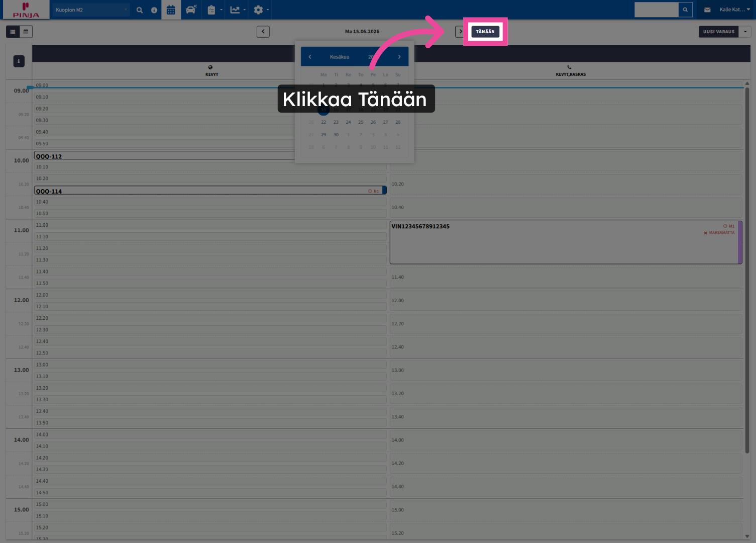Click the Tänään button
Image resolution: width=756 pixels, height=543 pixels.
[x=485, y=32]
